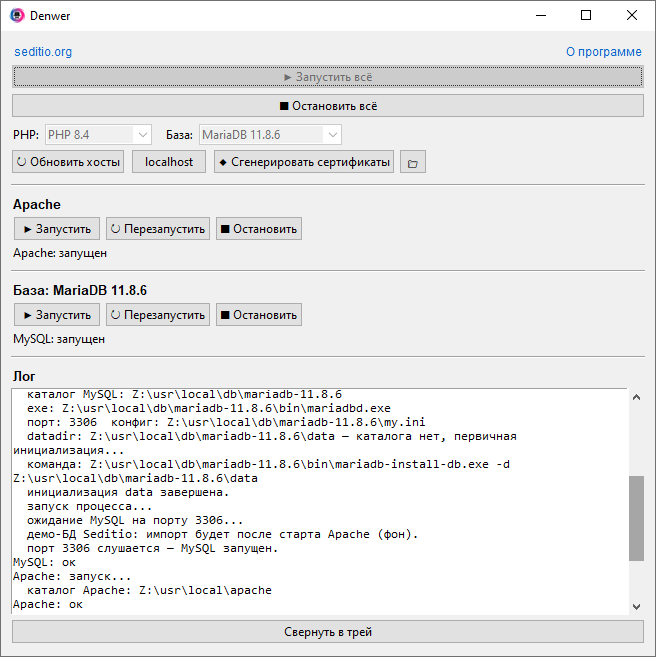The width and height of the screenshot is (656, 657).
Task: Open the О программе link
Action: [x=604, y=52]
